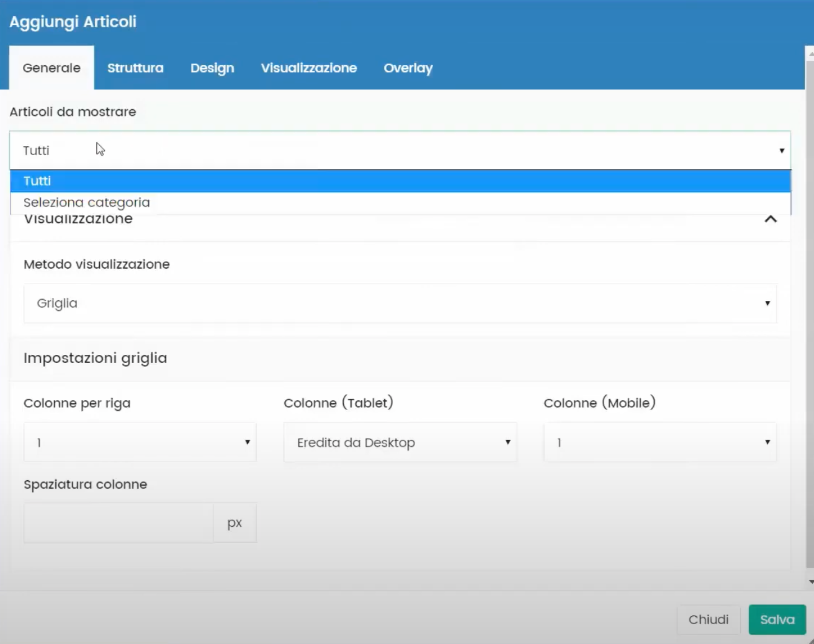Open the Metodo visualizzazione Griglia dropdown

pyautogui.click(x=400, y=303)
